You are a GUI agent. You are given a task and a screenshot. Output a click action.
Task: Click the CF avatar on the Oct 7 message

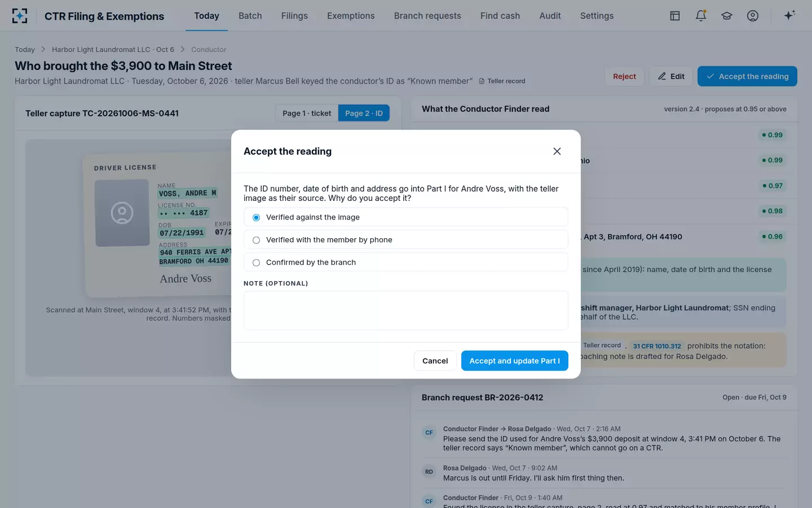coord(429,433)
